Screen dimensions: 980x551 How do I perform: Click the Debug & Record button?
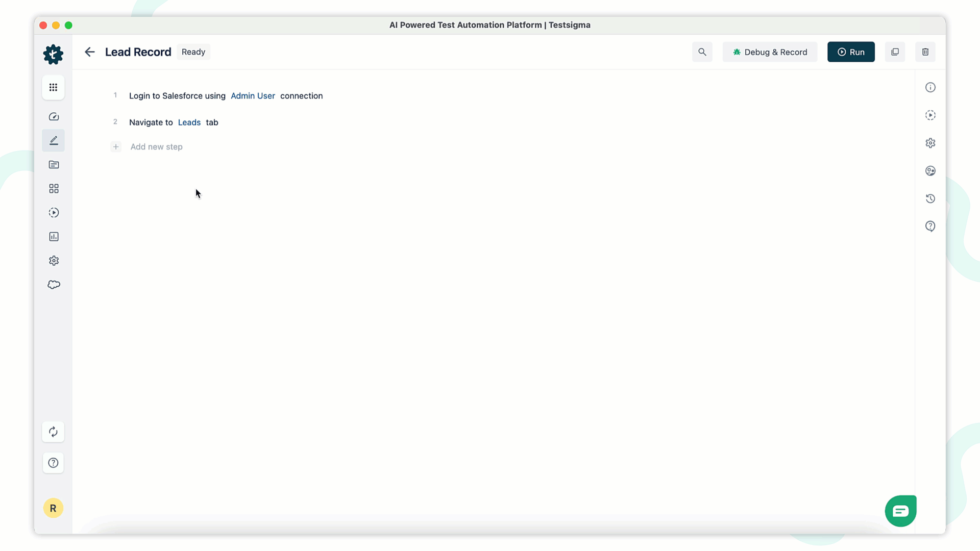pyautogui.click(x=770, y=52)
